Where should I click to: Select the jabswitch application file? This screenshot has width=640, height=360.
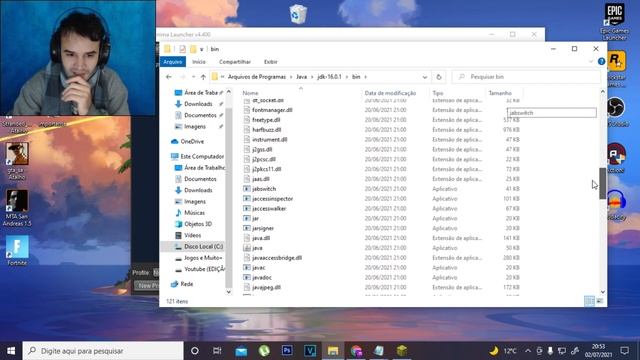coord(264,189)
